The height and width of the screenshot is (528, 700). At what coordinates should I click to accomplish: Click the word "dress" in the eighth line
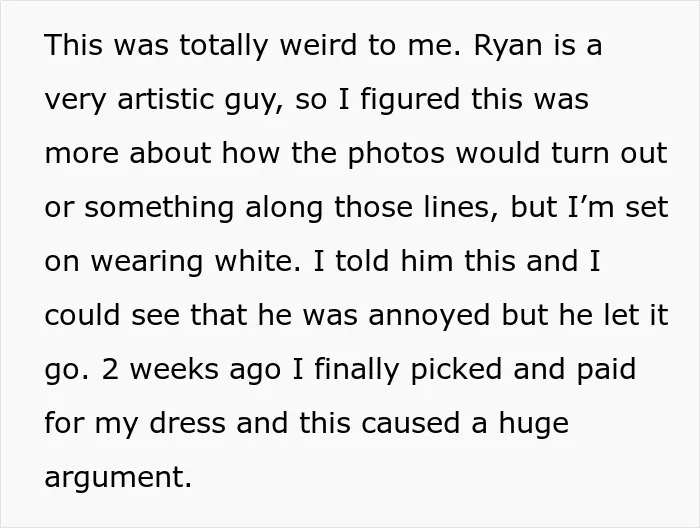click(x=188, y=423)
